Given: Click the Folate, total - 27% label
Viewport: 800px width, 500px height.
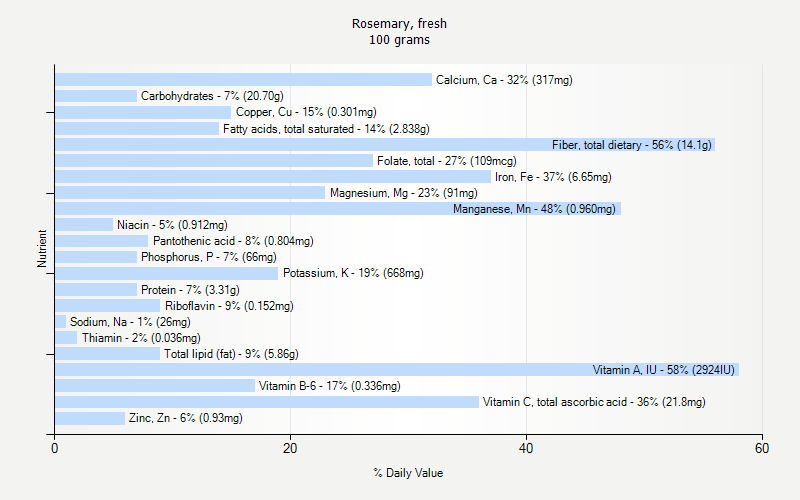Looking at the screenshot, I should point(447,161).
